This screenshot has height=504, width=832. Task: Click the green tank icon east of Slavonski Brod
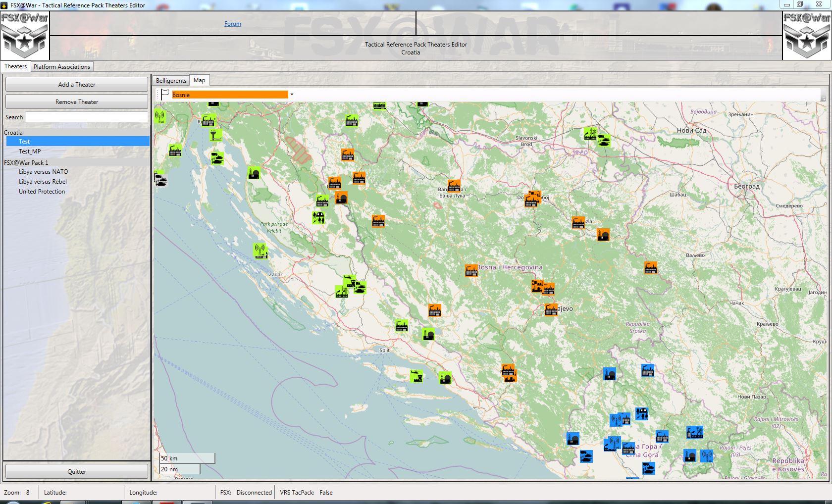[x=604, y=140]
